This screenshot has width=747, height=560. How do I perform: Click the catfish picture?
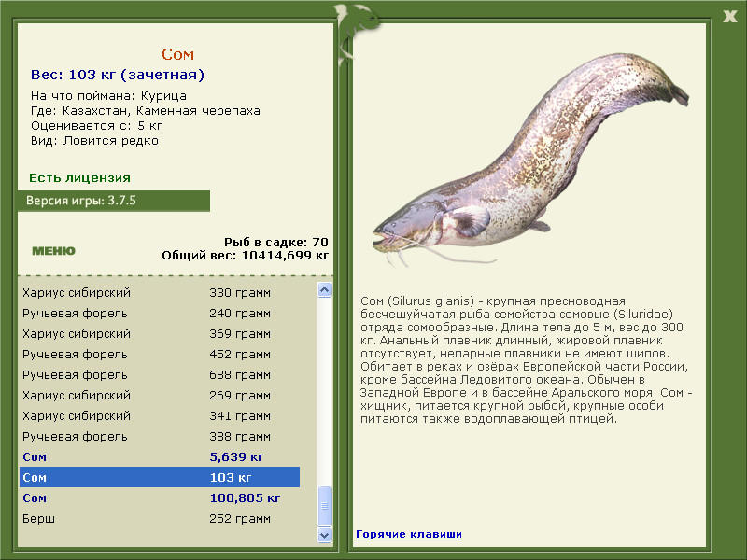point(529,160)
